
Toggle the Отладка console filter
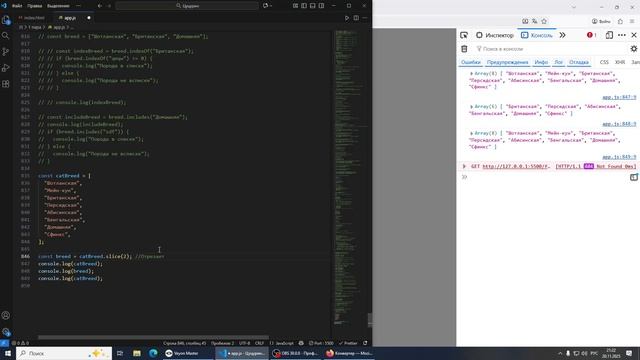pos(579,62)
